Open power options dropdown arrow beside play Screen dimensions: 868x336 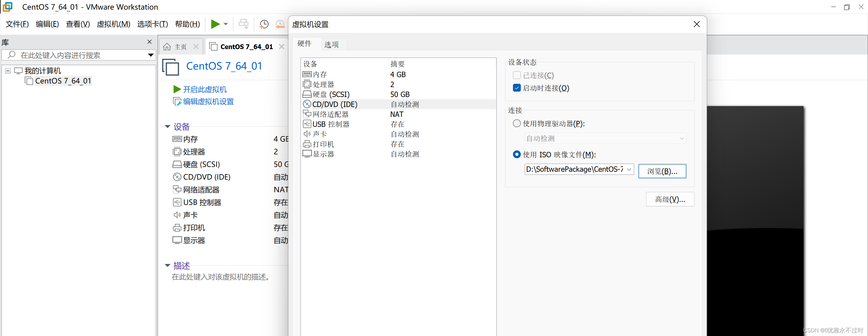(226, 24)
